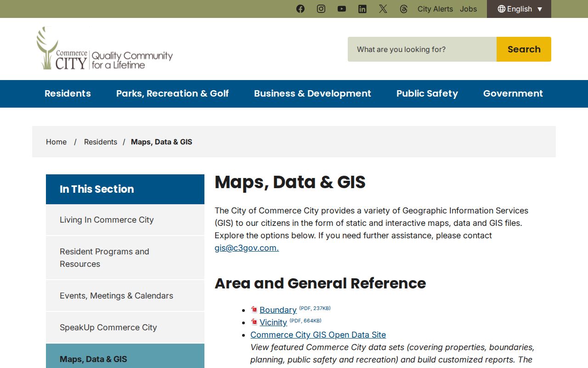Open the X (Twitter) icon link
Viewport: 588px width, 368px height.
coord(383,9)
